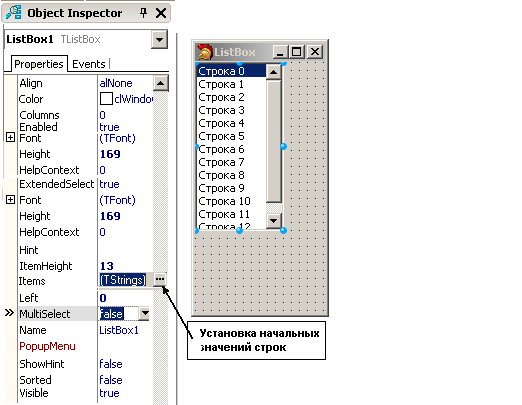Select the MultiSelect property
522x405 pixels.
coord(45,314)
